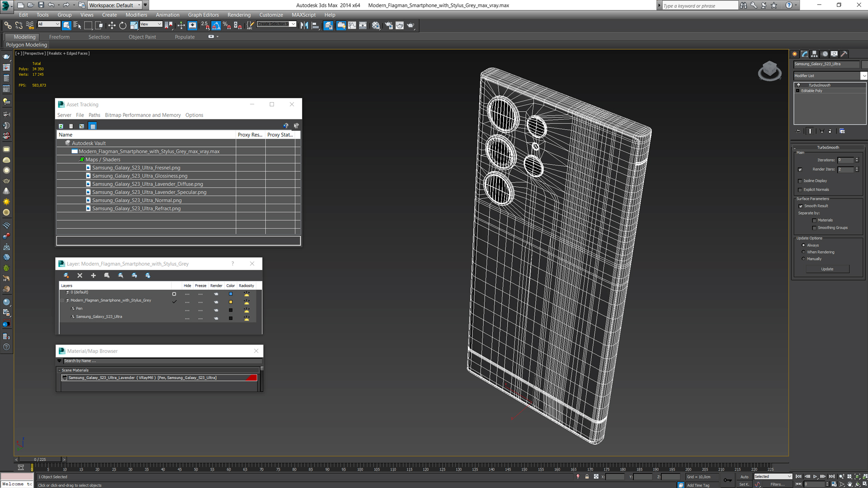The image size is (868, 488).
Task: Toggle TurboSmooth modifier lightbulb visibility
Action: click(798, 85)
